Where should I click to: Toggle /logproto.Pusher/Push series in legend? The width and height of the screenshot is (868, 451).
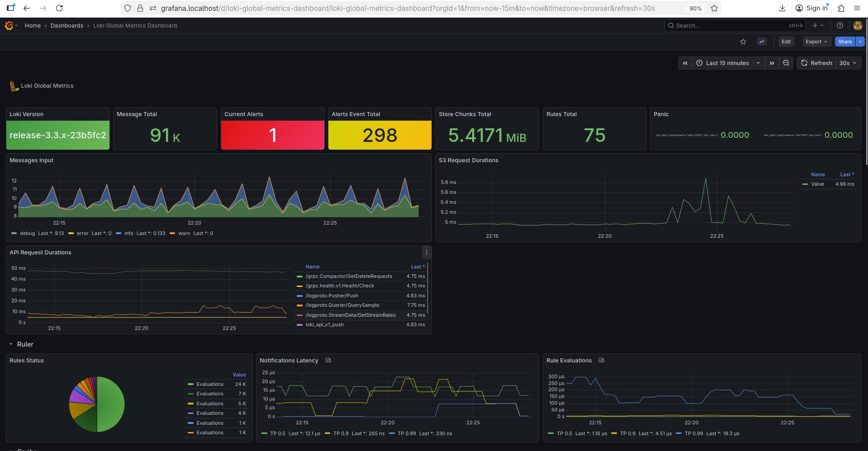[x=332, y=296]
